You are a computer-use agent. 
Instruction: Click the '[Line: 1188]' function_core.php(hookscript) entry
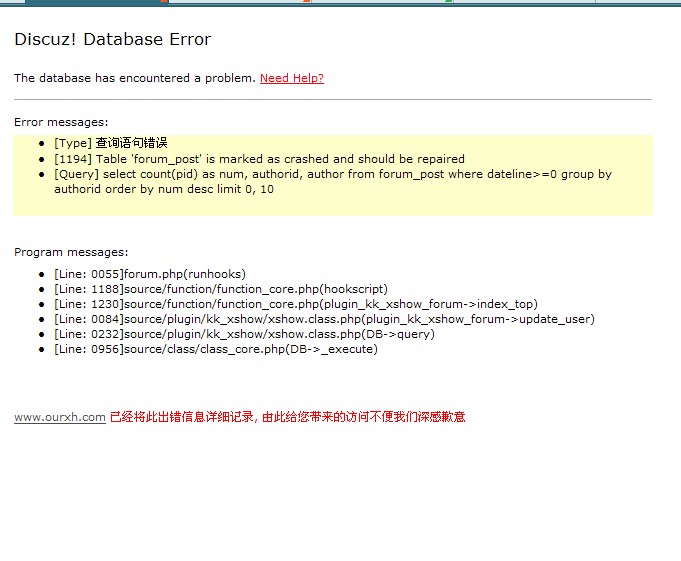pyautogui.click(x=221, y=289)
